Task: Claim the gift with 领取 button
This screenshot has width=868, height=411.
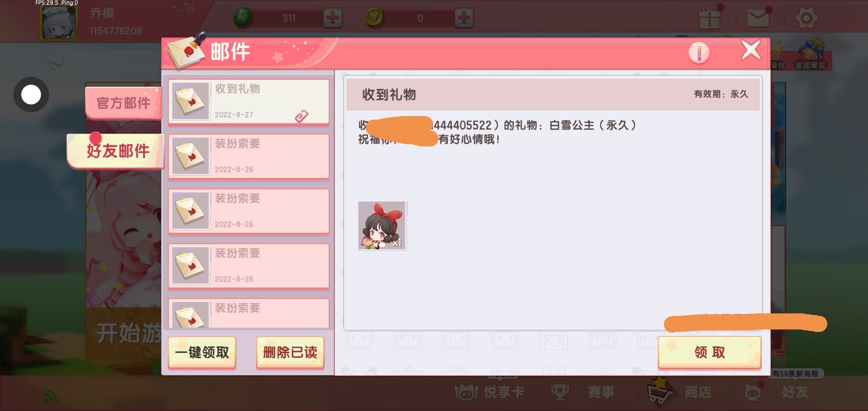Action: point(710,352)
